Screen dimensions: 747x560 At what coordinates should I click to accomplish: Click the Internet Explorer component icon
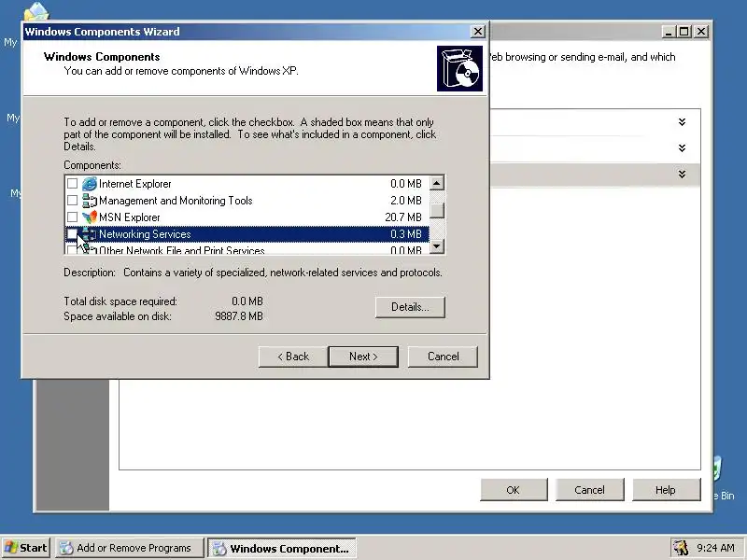89,184
